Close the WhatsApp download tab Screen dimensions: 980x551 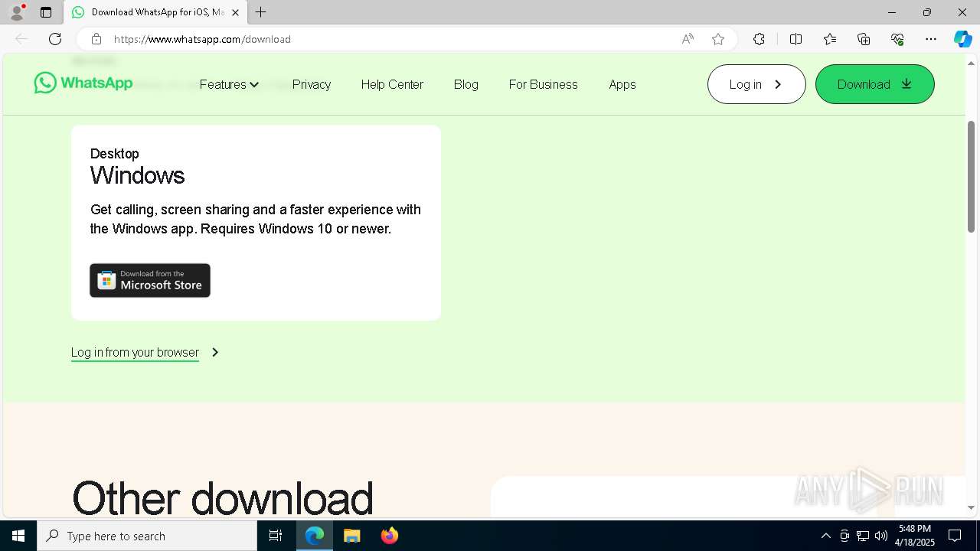[235, 12]
